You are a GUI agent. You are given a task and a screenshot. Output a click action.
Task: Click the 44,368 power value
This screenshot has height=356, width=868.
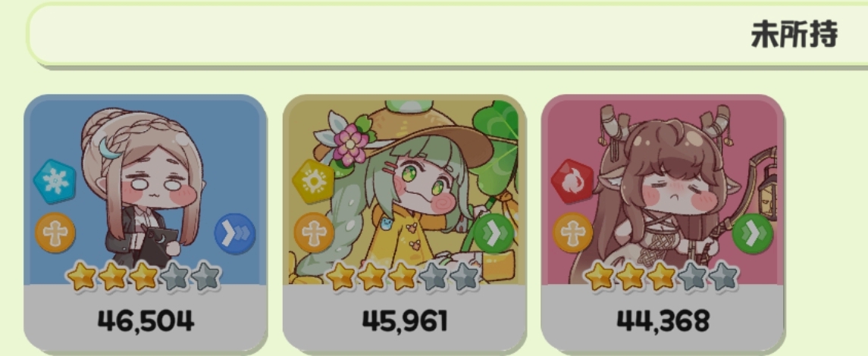pos(663,320)
